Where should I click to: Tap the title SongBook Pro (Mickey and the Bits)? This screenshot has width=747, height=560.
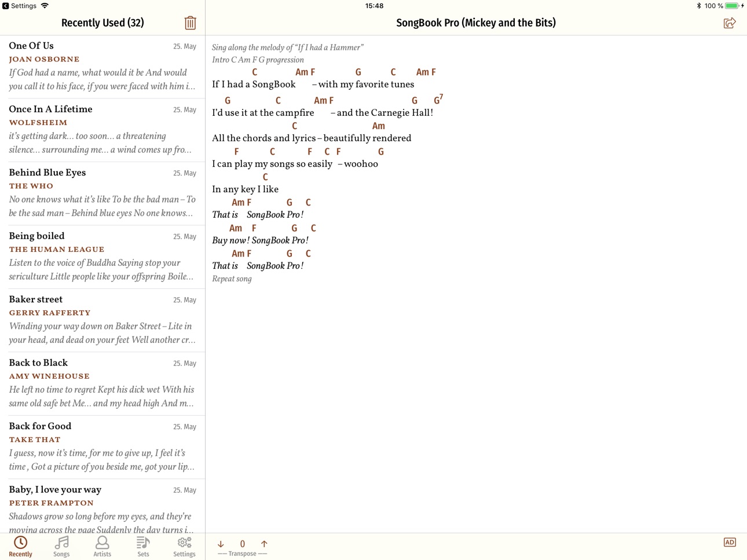point(476,23)
